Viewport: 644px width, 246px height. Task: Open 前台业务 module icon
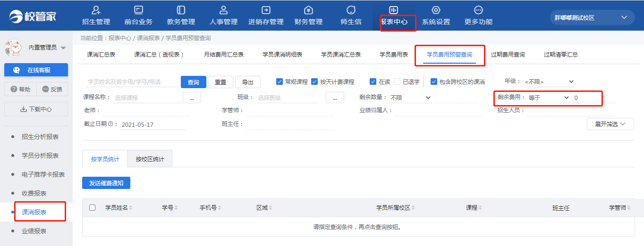[x=138, y=10]
